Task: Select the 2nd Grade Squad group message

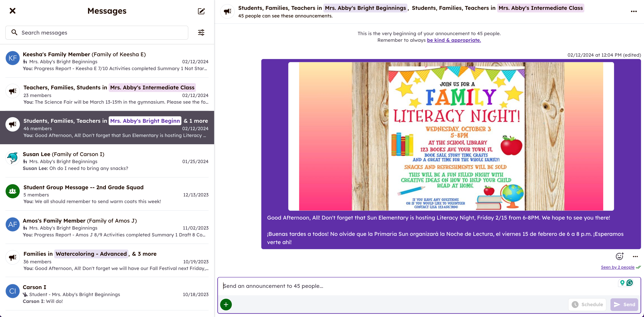Action: [107, 194]
